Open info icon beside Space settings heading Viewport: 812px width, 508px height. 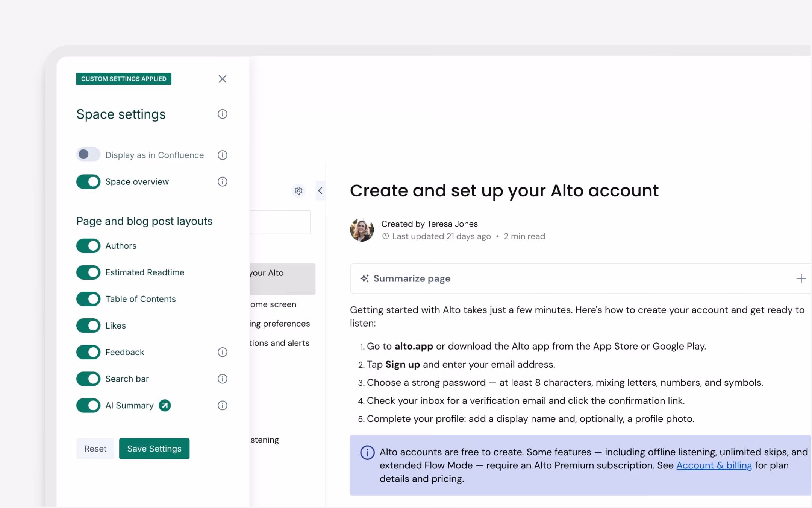(222, 114)
